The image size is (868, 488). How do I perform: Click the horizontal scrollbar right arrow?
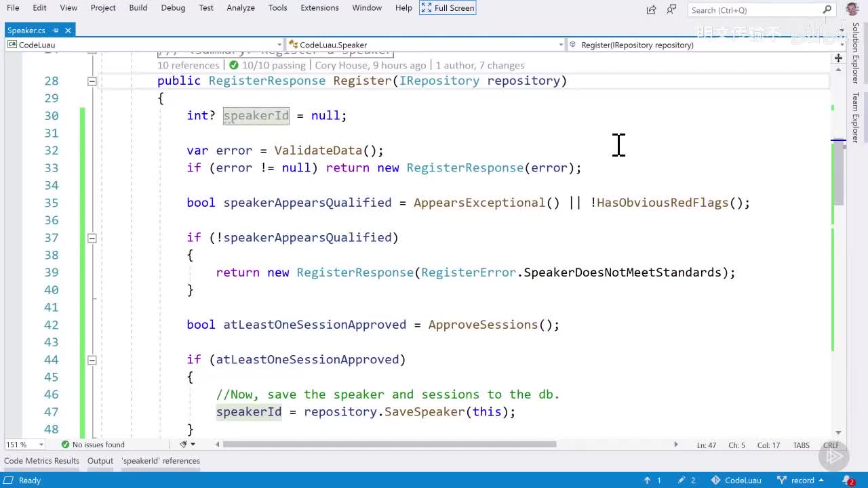[675, 445]
